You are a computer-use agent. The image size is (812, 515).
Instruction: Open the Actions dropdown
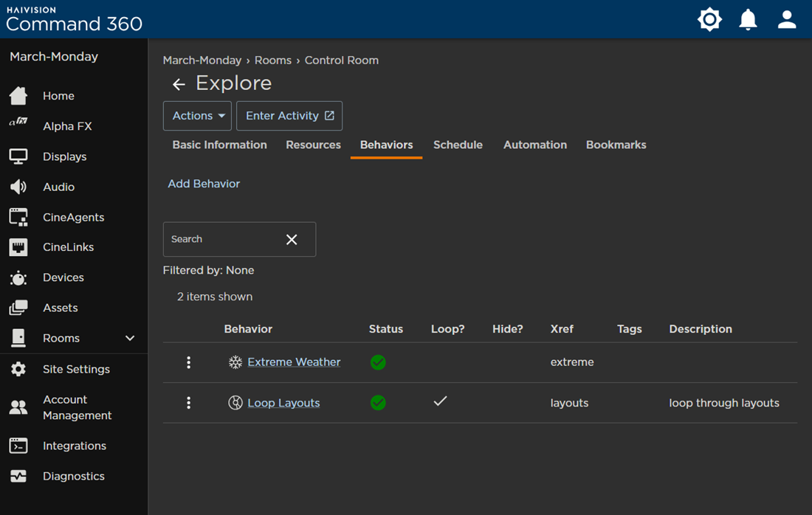197,116
